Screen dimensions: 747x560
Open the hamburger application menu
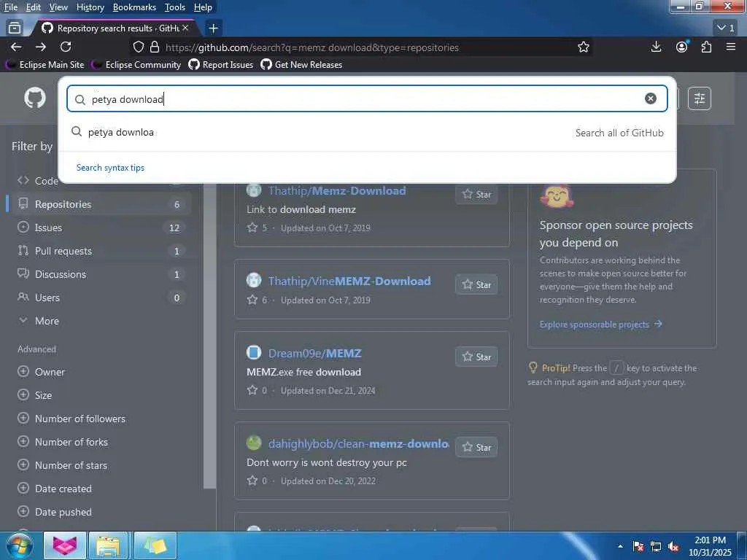[x=731, y=47]
